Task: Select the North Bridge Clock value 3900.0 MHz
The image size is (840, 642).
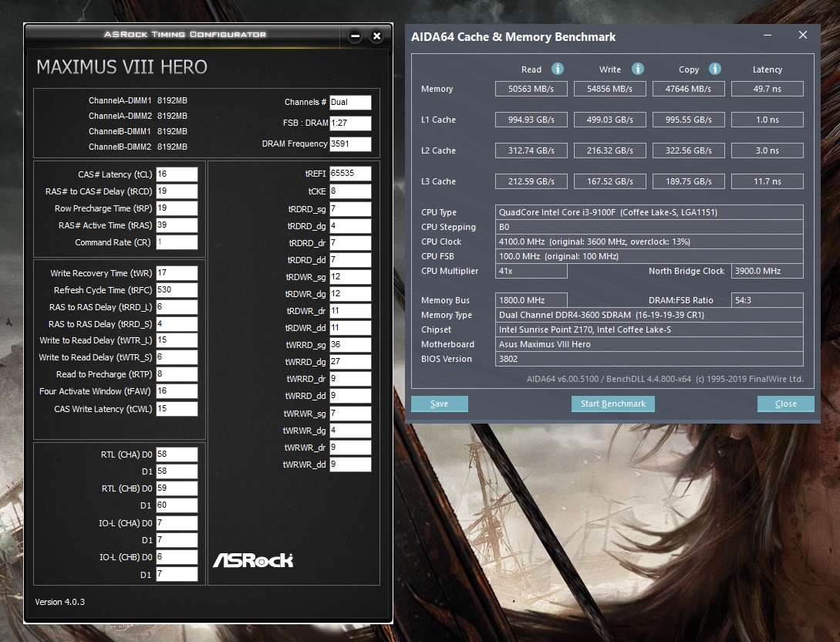Action: click(x=767, y=271)
